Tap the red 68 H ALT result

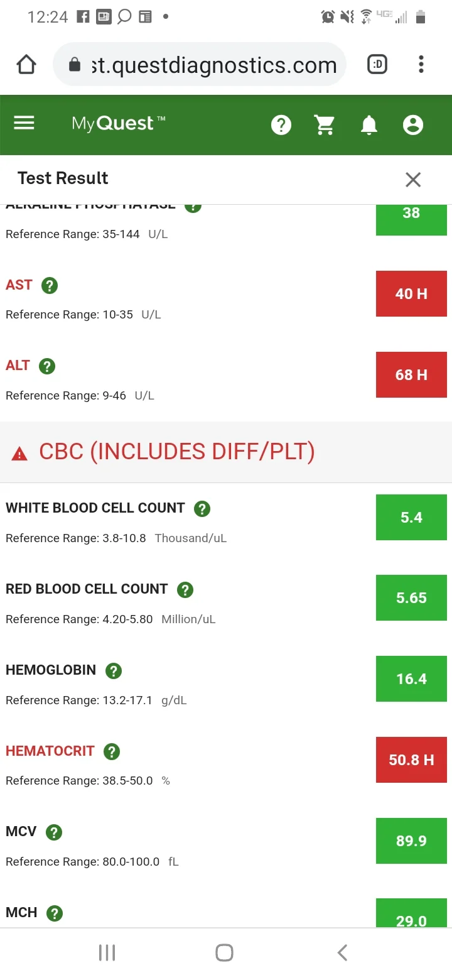411,375
